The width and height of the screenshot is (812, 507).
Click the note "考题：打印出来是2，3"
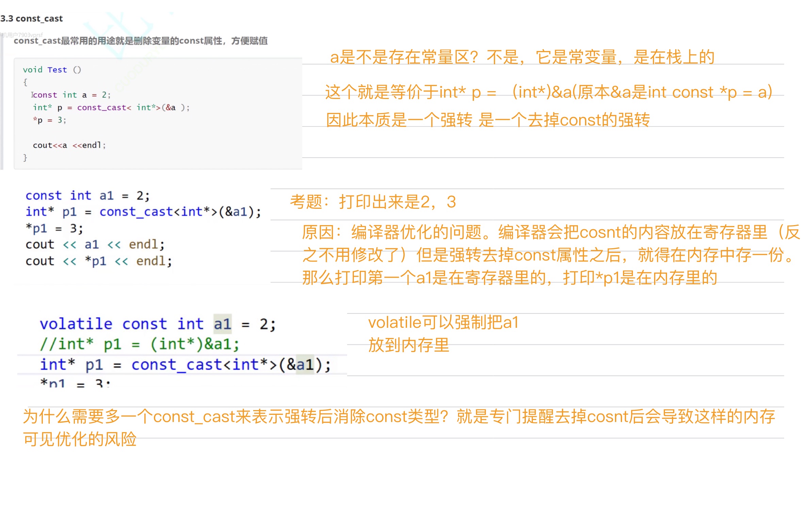click(373, 202)
